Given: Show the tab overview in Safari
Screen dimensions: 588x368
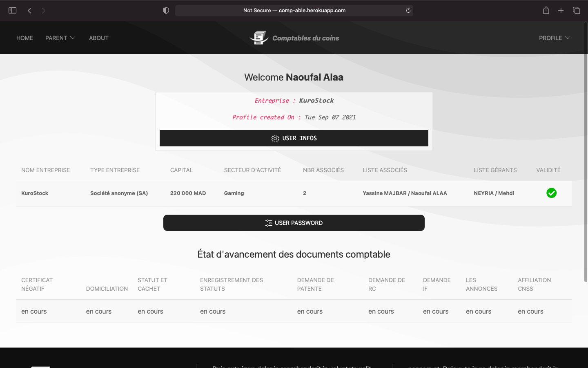Looking at the screenshot, I should pyautogui.click(x=576, y=10).
